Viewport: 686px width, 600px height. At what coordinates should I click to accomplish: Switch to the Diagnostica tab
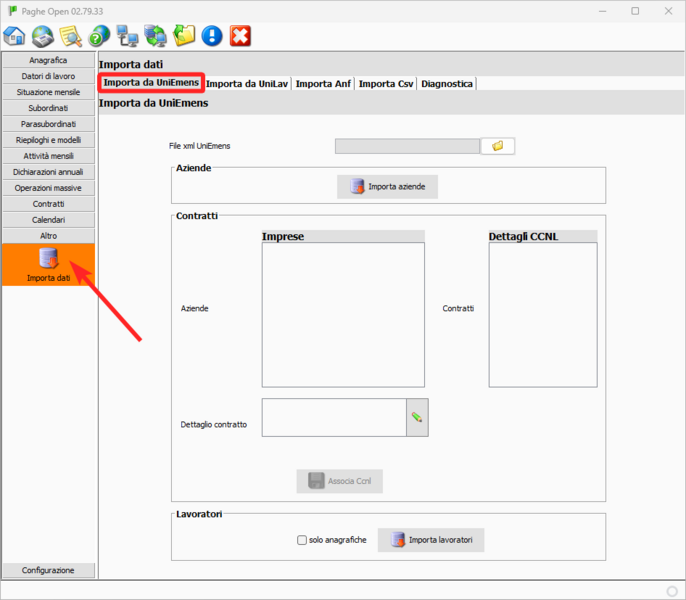pyautogui.click(x=447, y=84)
